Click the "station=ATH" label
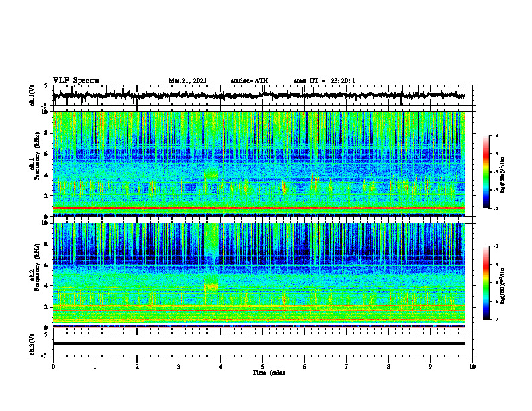 (249, 81)
